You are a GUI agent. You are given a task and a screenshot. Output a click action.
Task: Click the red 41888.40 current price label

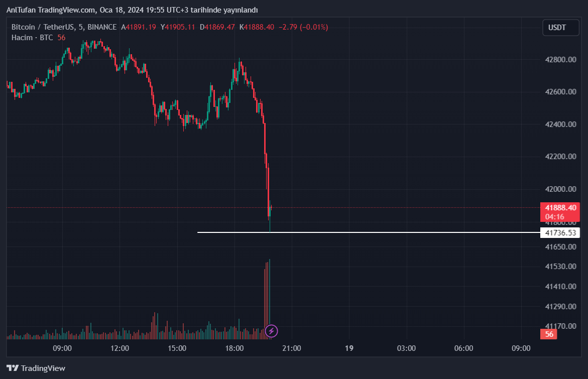(559, 207)
